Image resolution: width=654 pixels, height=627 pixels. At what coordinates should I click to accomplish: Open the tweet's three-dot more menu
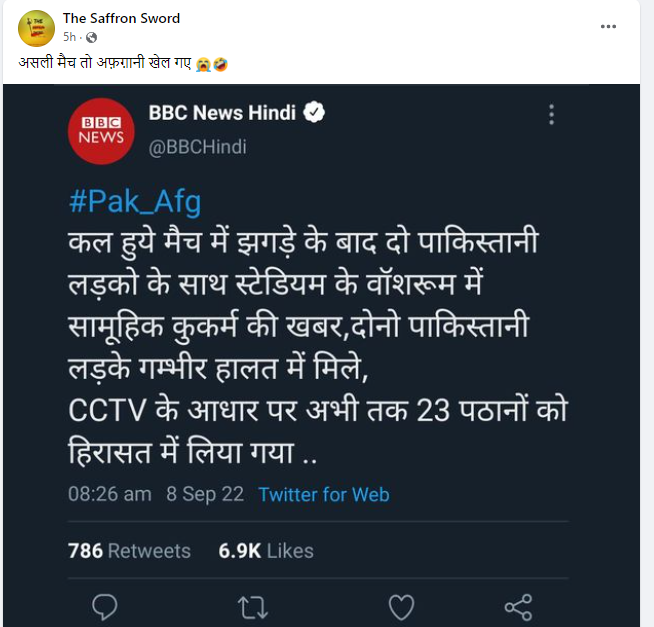pos(551,115)
